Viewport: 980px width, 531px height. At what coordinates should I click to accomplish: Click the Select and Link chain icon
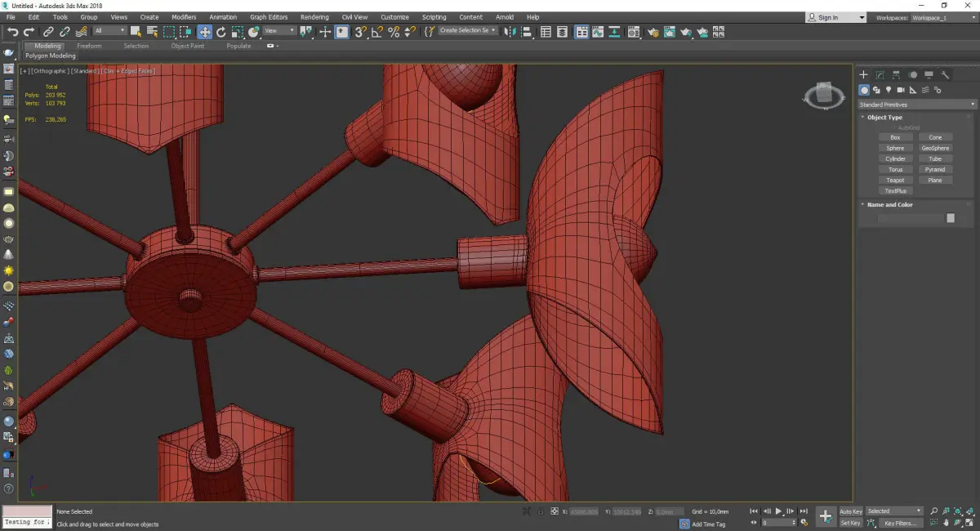pos(48,32)
